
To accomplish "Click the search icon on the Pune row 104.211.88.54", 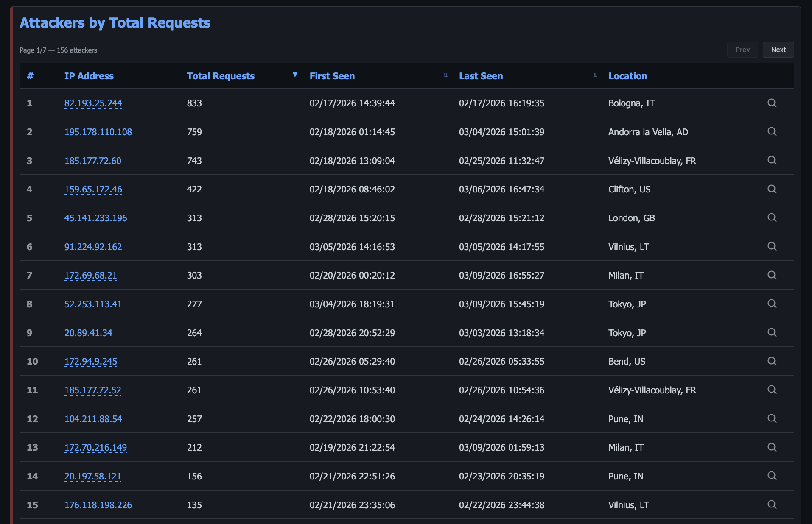I will (772, 418).
